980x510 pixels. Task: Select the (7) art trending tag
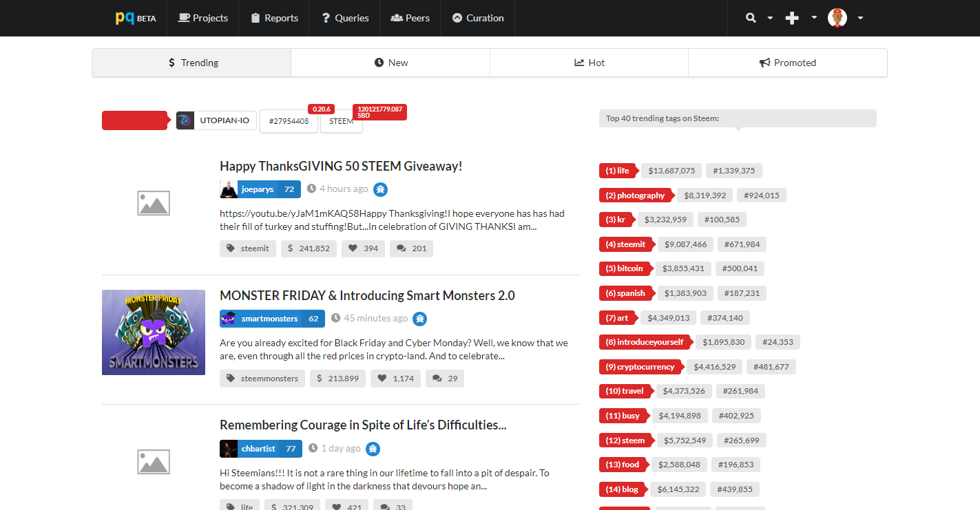point(618,318)
